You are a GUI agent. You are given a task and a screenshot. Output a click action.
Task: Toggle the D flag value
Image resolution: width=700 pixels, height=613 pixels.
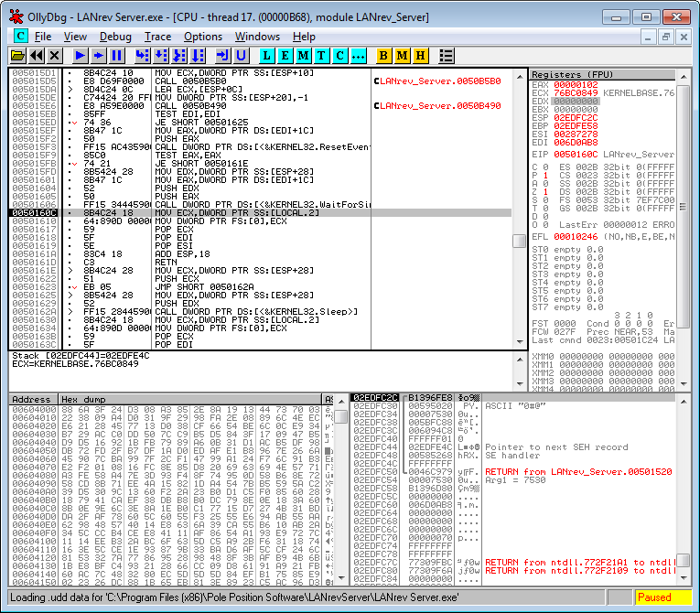click(x=545, y=217)
